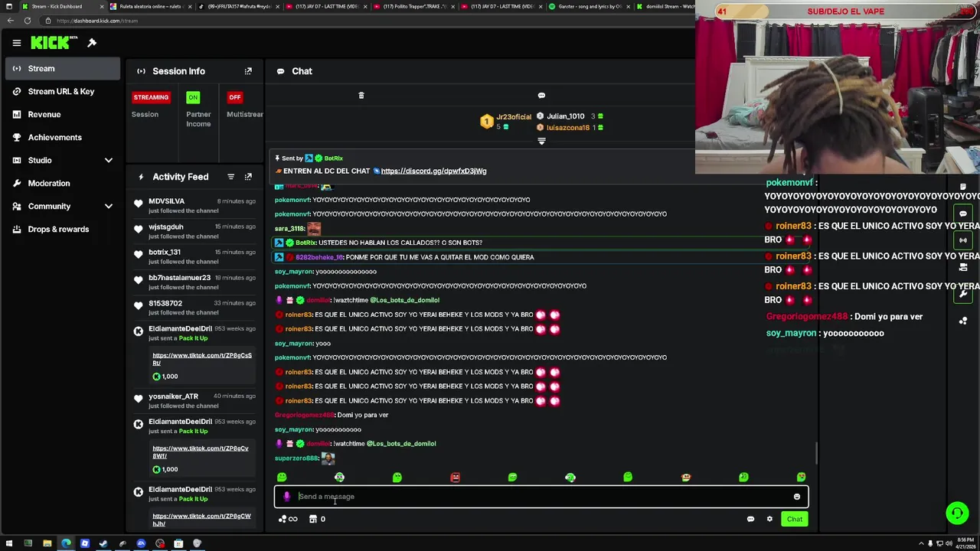Open the tiktok.com/t/ZP8gCWhJh/ link

[x=201, y=520]
